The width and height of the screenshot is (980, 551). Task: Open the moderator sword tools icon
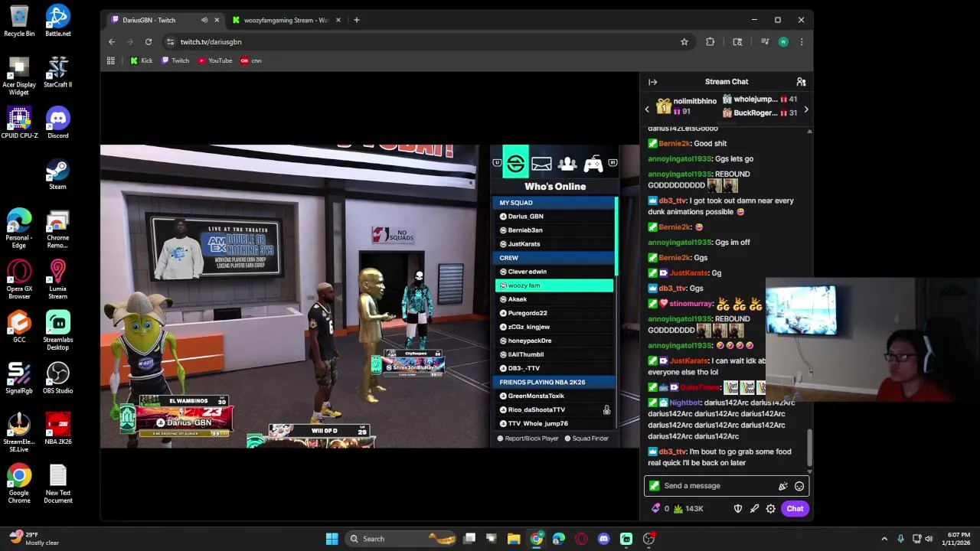tap(754, 509)
